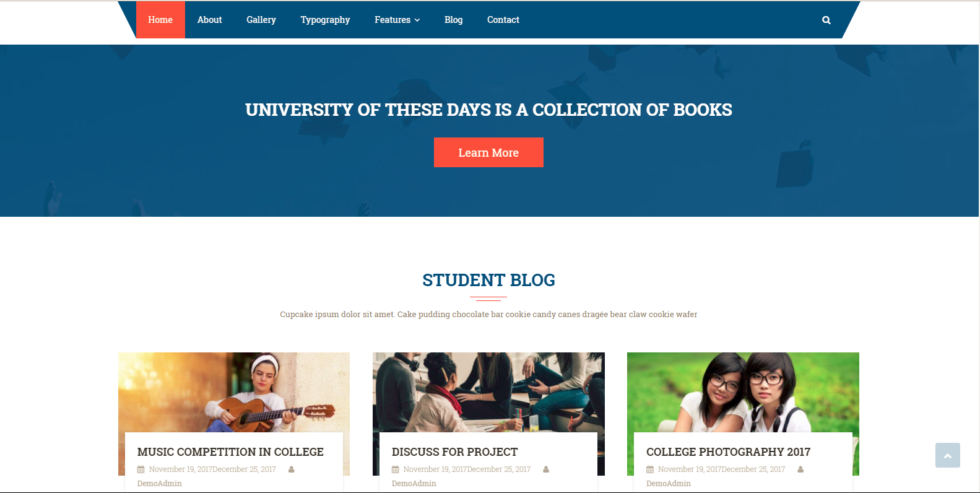
Task: Open the Blog menu link
Action: pyautogui.click(x=453, y=20)
